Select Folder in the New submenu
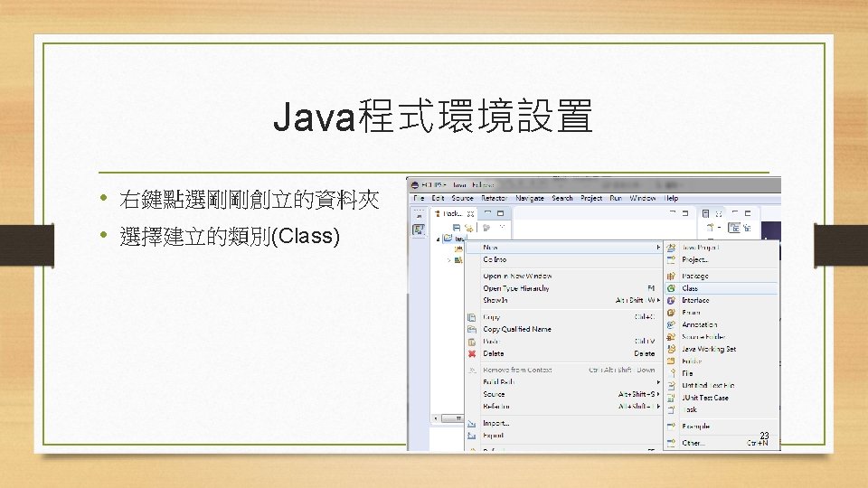The height and width of the screenshot is (488, 868). pos(721,361)
